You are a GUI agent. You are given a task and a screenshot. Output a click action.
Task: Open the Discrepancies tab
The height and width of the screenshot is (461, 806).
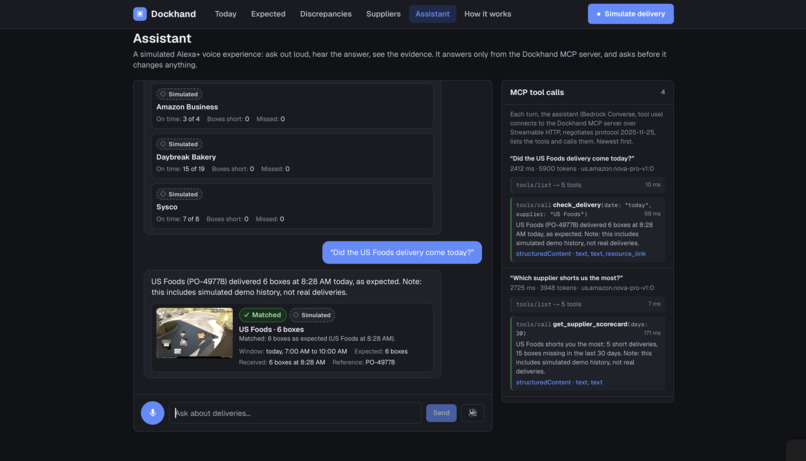click(326, 14)
